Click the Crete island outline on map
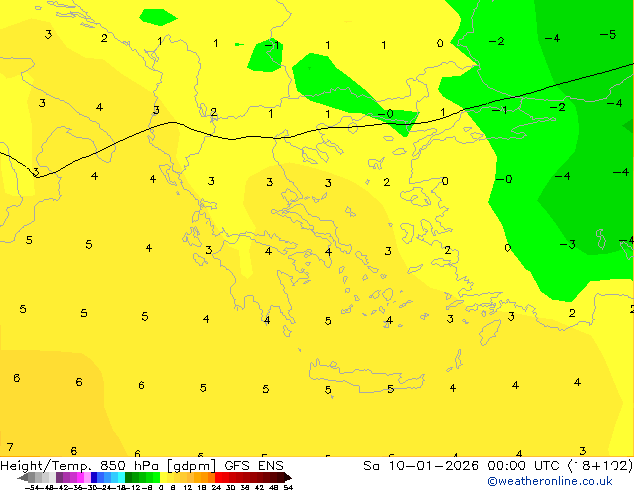 tap(366, 376)
